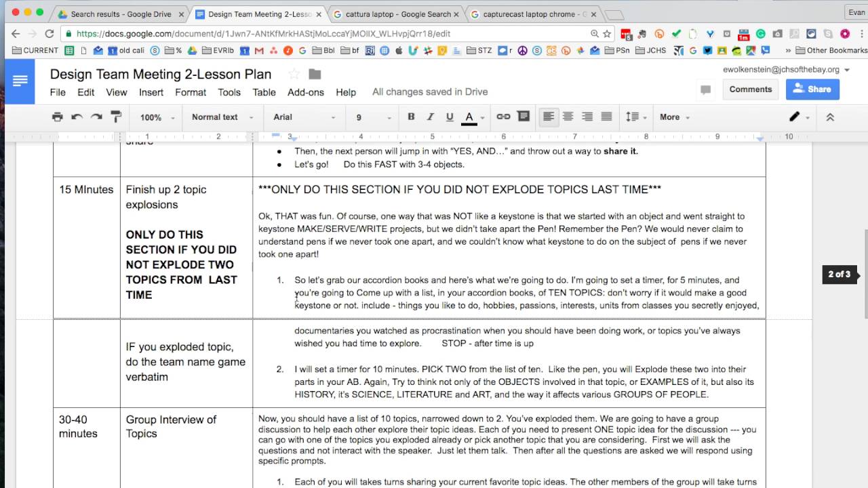Toggle underline formatting
This screenshot has height=488, width=868.
449,117
